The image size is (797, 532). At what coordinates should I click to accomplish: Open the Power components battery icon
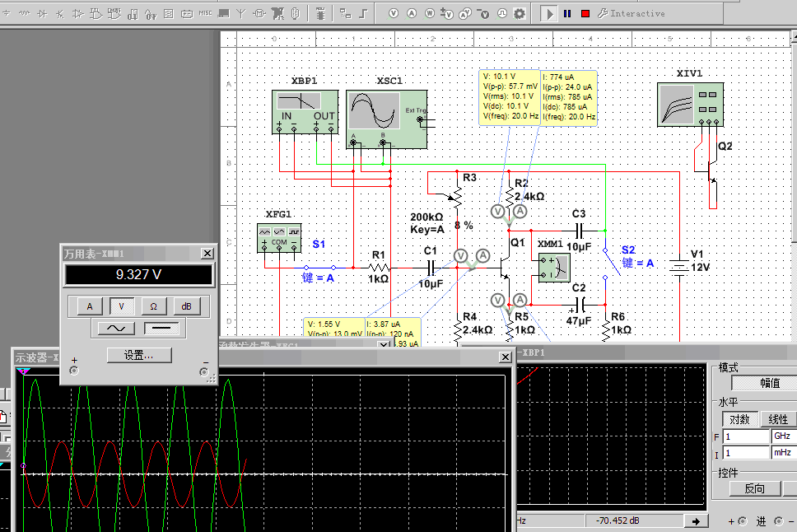187,14
